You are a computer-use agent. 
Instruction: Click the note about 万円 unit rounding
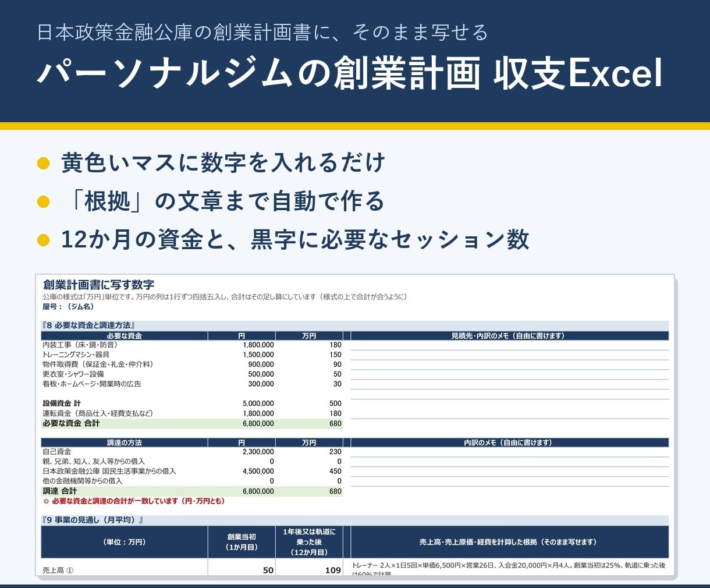pos(225,297)
